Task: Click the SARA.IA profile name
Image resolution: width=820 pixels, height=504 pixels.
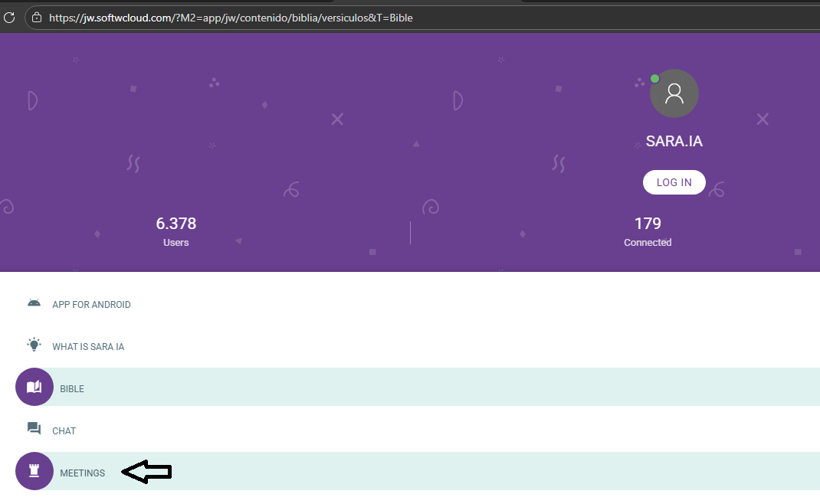Action: tap(674, 142)
